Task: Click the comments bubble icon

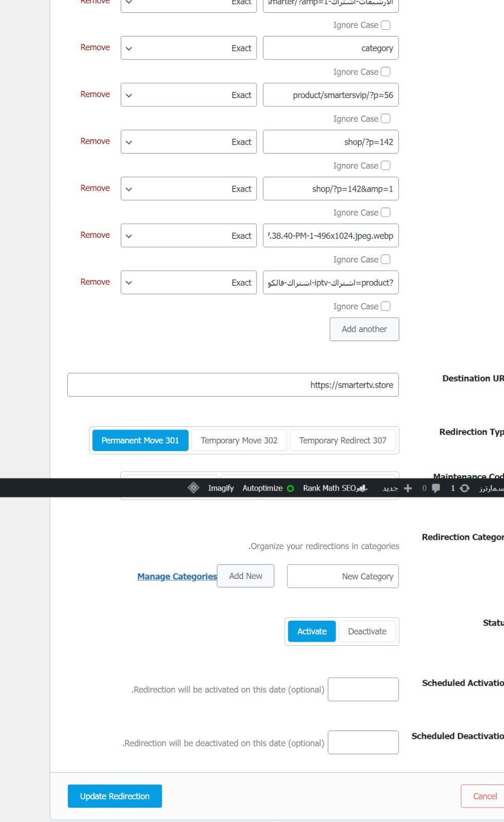Action: tap(436, 488)
